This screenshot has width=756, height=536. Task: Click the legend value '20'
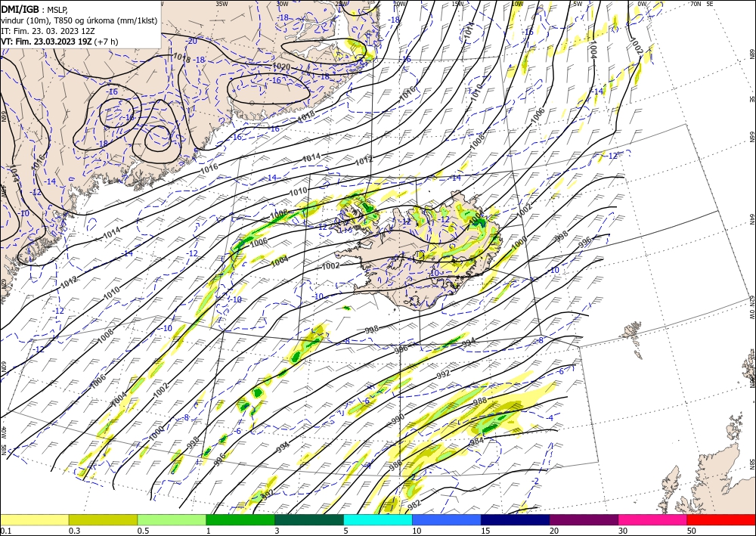[554, 531]
